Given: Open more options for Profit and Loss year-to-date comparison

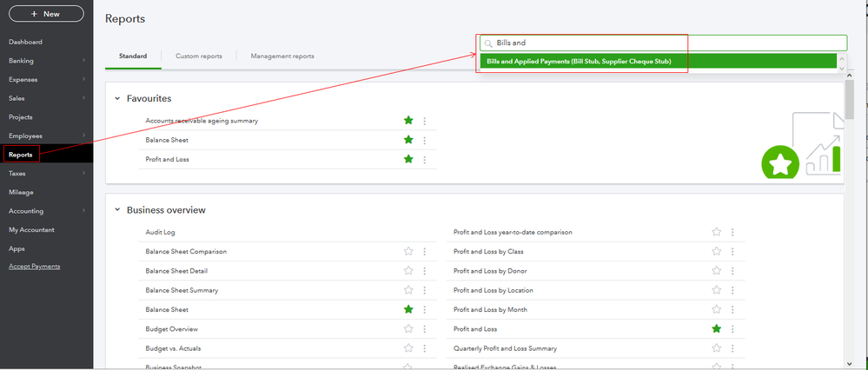Looking at the screenshot, I should [x=732, y=232].
